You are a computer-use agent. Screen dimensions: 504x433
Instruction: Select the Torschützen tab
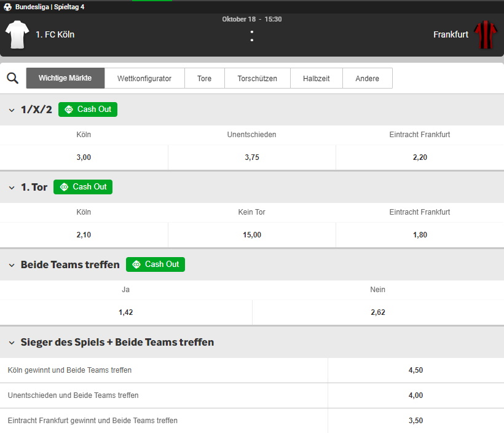[x=257, y=78]
